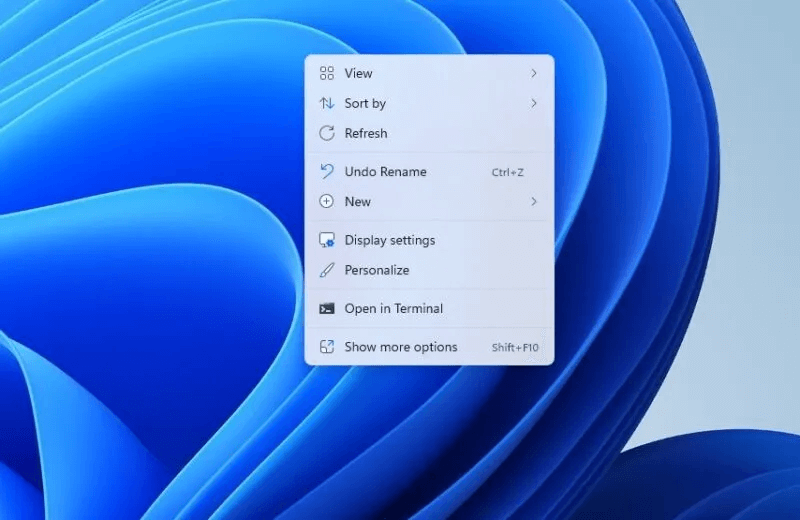The height and width of the screenshot is (520, 800).
Task: Click the New plus circle icon
Action: tap(327, 201)
